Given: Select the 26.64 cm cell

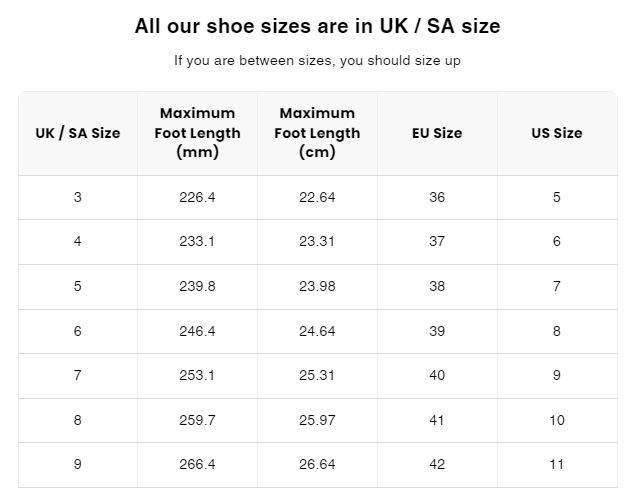Looking at the screenshot, I should 317,464.
